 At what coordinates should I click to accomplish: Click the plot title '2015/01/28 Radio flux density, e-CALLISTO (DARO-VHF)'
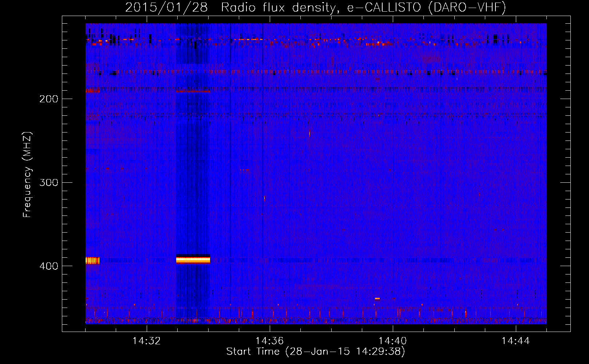click(x=316, y=7)
